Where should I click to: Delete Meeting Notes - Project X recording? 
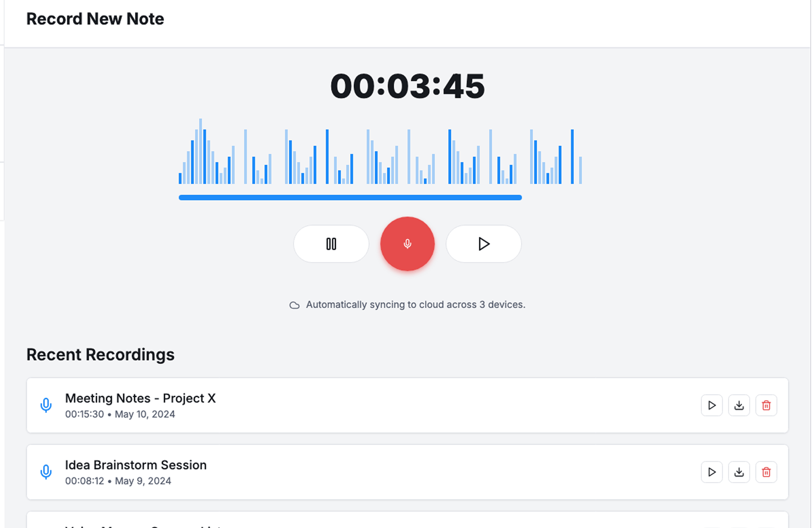coord(766,405)
